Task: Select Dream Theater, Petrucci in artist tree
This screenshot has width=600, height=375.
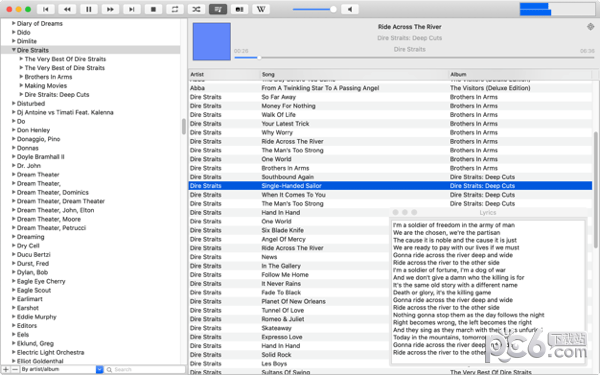Action: click(51, 228)
